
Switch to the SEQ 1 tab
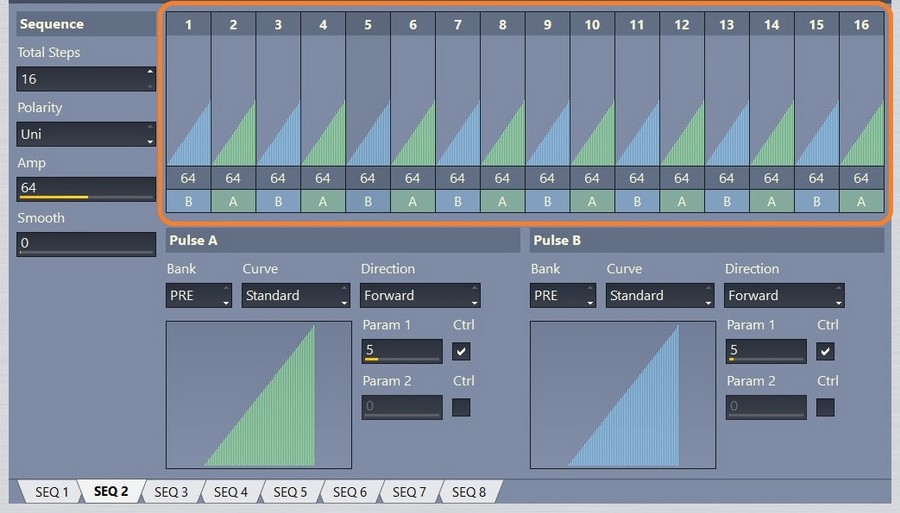52,492
